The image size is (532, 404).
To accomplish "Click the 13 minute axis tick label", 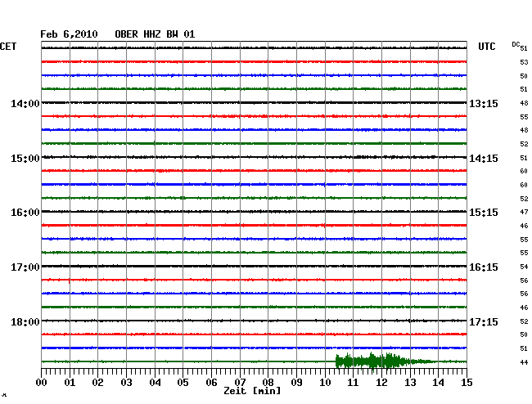I will click(410, 382).
